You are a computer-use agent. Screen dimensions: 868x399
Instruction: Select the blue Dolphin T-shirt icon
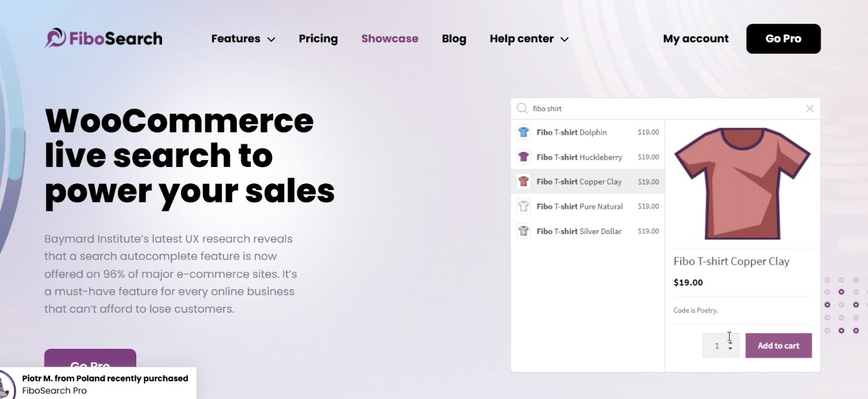pyautogui.click(x=523, y=132)
